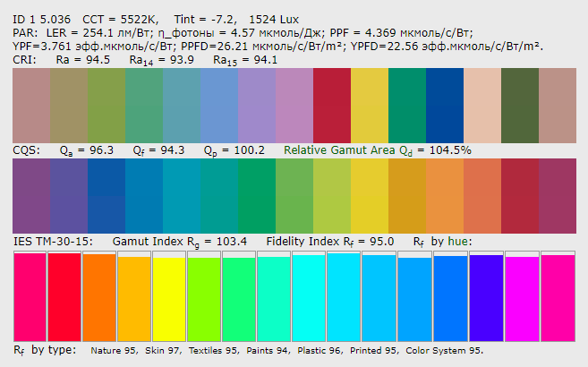This screenshot has width=588, height=367.
Task: Click the yellow bar in TM-30 hue chart
Action: pos(169,296)
